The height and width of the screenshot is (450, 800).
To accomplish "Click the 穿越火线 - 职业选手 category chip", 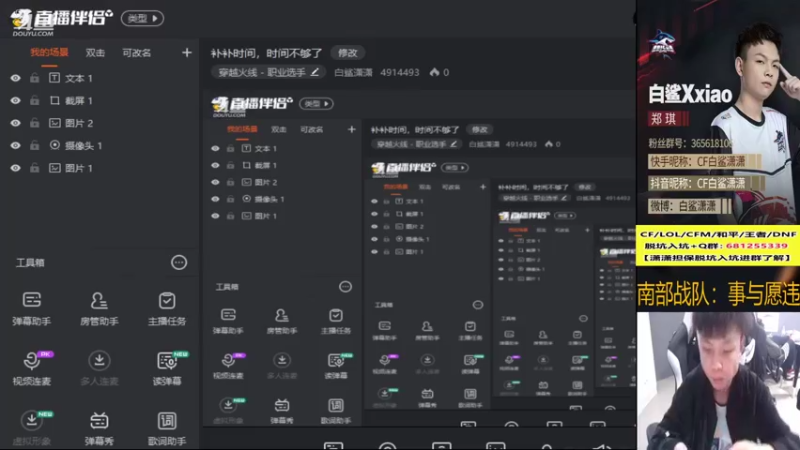I will pos(268,72).
